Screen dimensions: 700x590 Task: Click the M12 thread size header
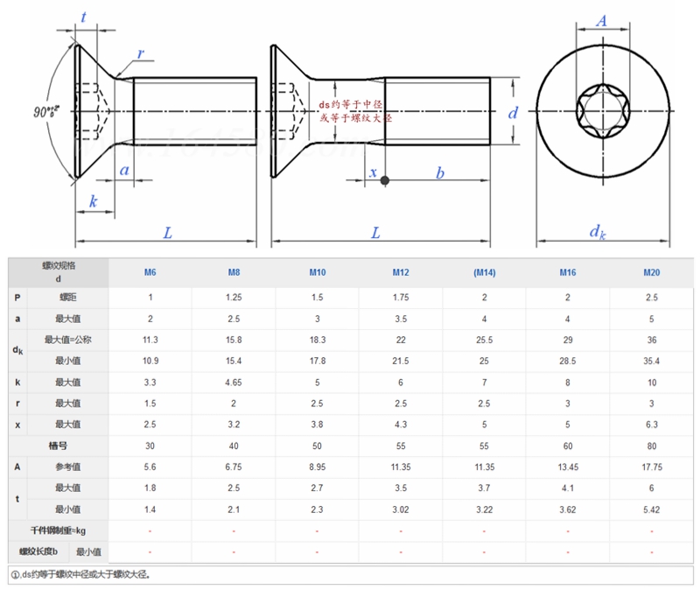pos(401,273)
